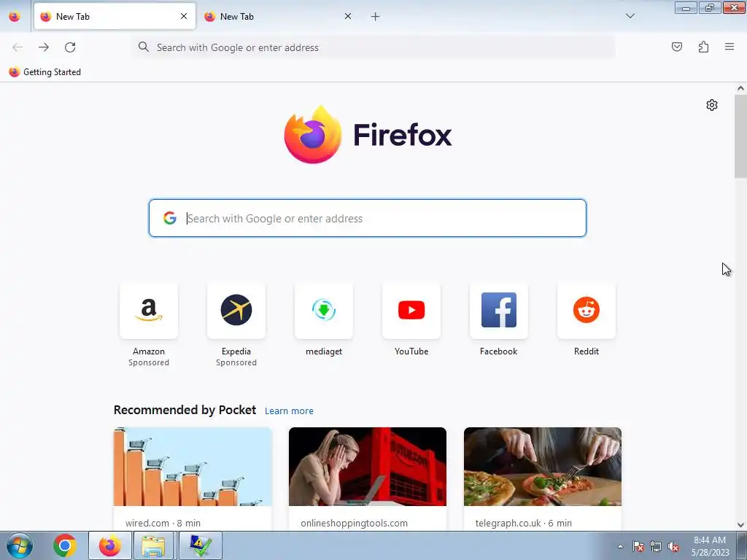Go forward using the forward arrow
Viewport: 747px width, 560px height.
coord(44,47)
